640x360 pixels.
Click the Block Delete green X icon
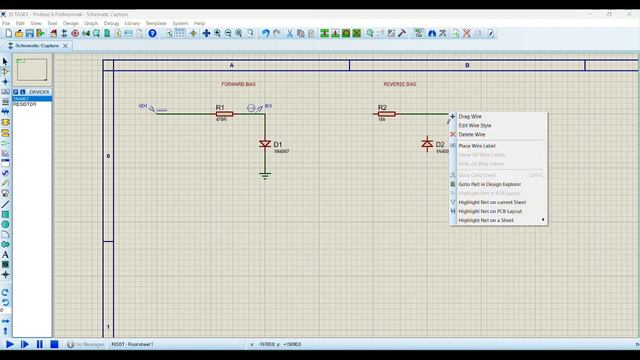[x=357, y=33]
